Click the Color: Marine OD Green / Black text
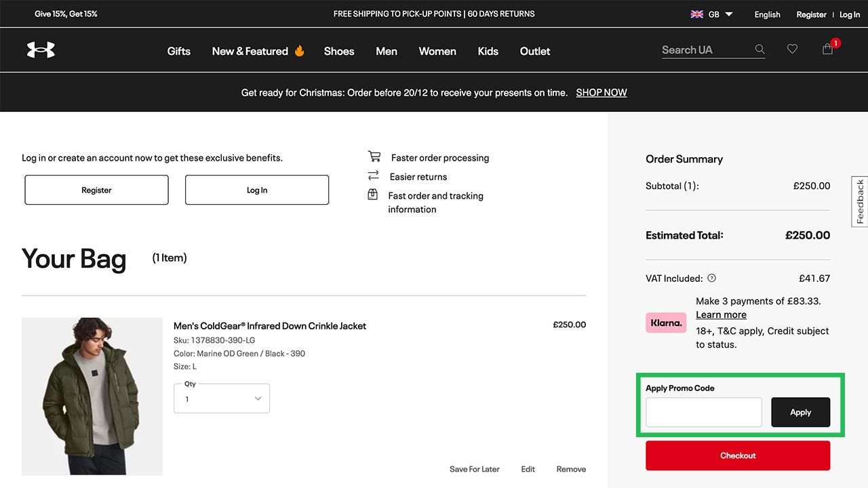The height and width of the screenshot is (488, 868). [x=239, y=353]
